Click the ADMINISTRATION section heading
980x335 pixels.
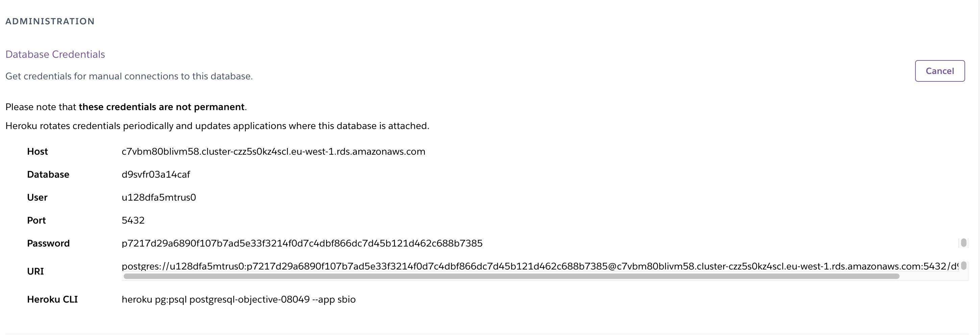click(x=49, y=21)
